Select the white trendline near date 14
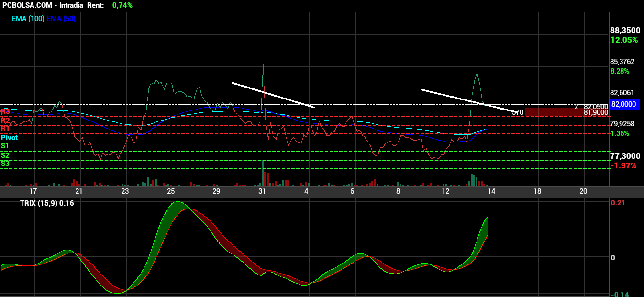 [x=467, y=101]
